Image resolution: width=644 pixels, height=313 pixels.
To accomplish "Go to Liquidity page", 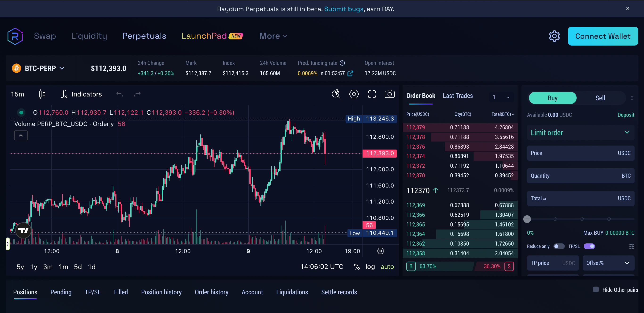I will tap(89, 36).
